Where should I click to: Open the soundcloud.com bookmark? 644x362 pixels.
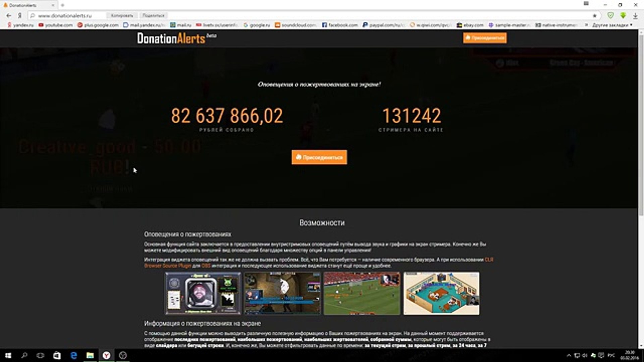pyautogui.click(x=296, y=25)
